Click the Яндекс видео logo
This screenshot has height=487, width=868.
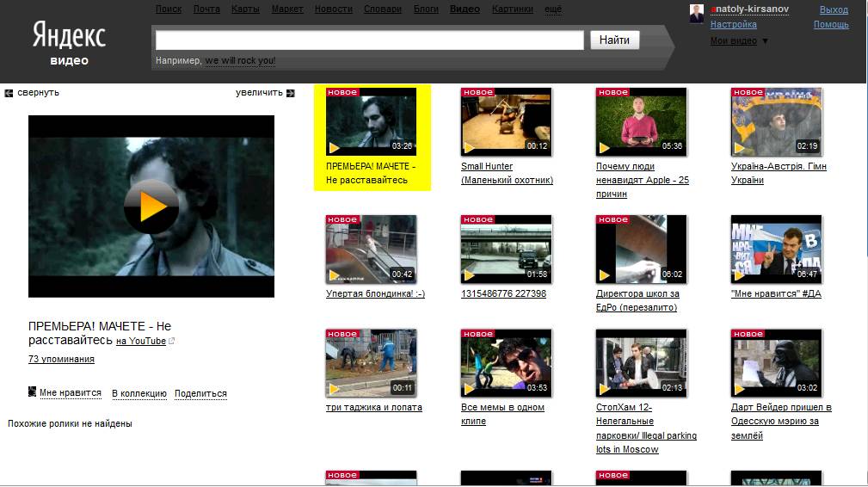69,43
